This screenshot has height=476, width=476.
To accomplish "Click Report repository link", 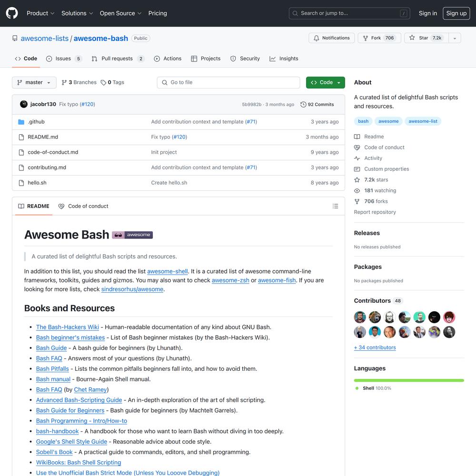I will point(375,212).
